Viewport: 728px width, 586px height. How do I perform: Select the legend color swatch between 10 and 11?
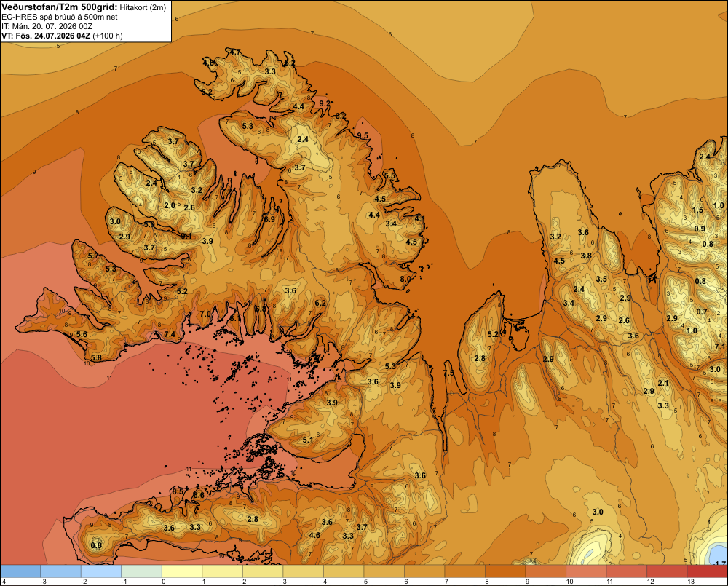(586, 571)
